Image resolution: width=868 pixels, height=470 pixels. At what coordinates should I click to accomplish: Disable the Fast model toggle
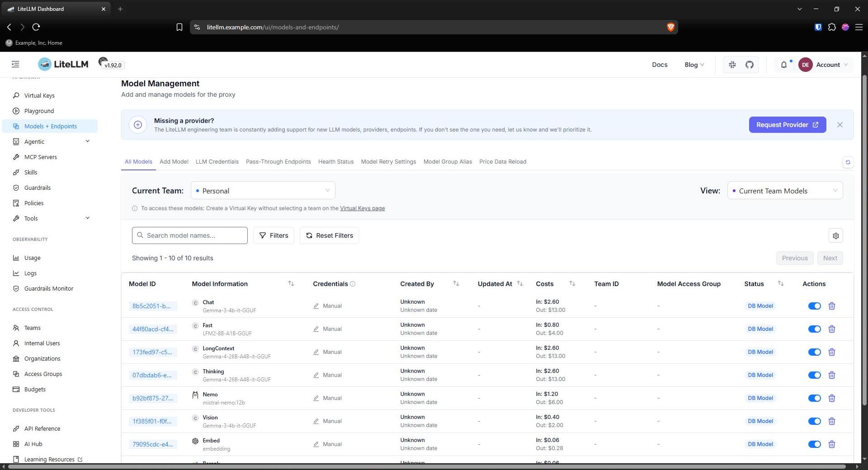click(814, 329)
